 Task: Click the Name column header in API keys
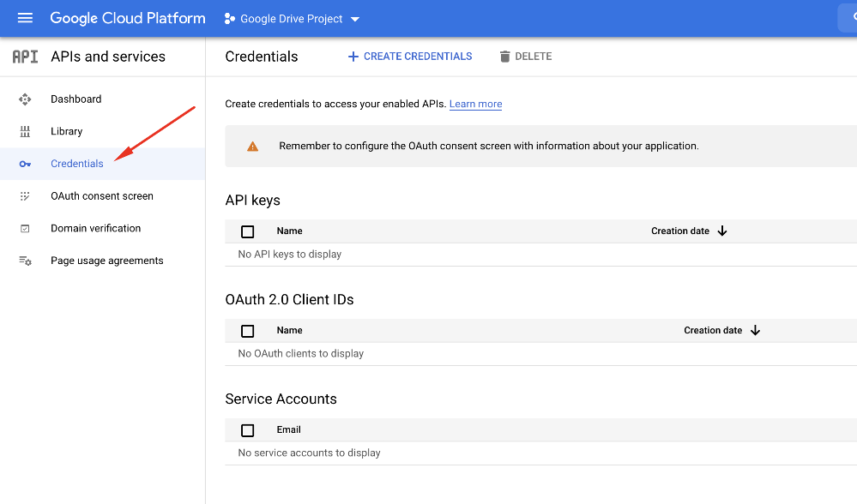pyautogui.click(x=289, y=231)
